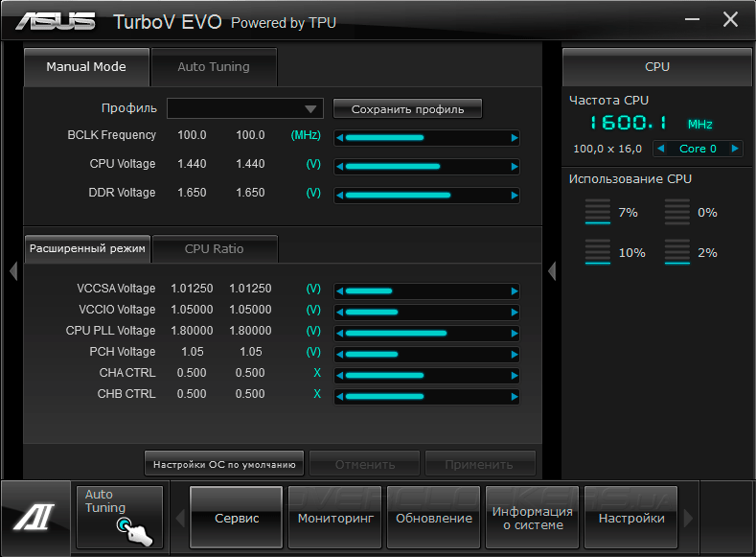Increase CHA CTRL with right arrow
The width and height of the screenshot is (756, 557).
click(515, 376)
